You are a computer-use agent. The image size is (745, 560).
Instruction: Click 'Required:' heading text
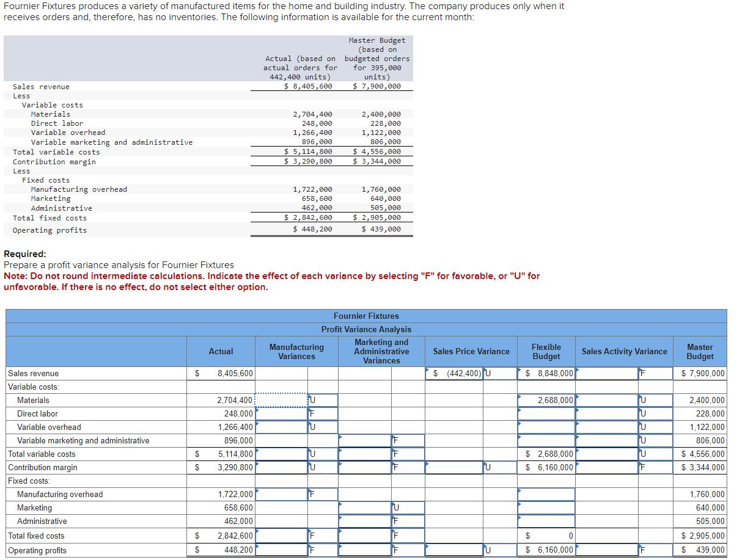click(x=25, y=254)
